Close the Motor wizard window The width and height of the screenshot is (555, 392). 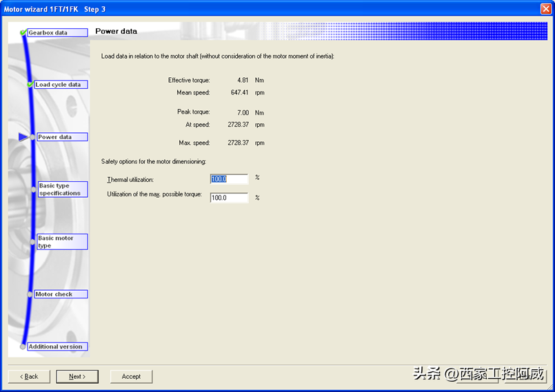[x=545, y=9]
